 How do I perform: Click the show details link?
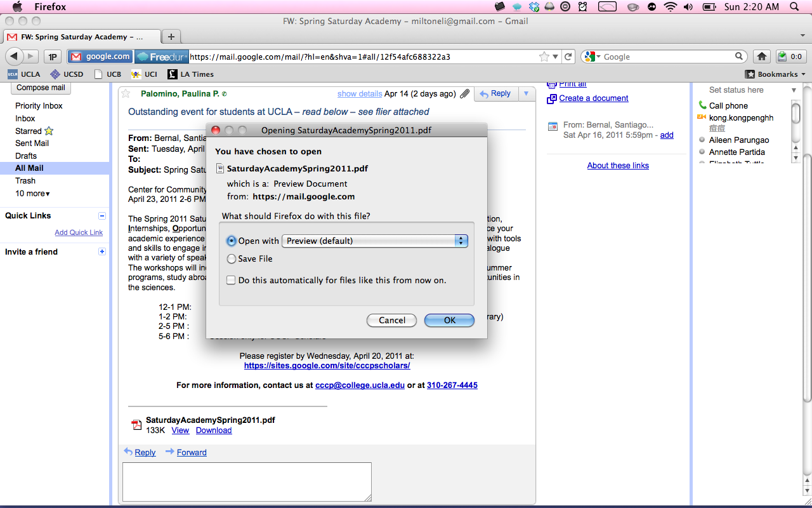pyautogui.click(x=360, y=94)
